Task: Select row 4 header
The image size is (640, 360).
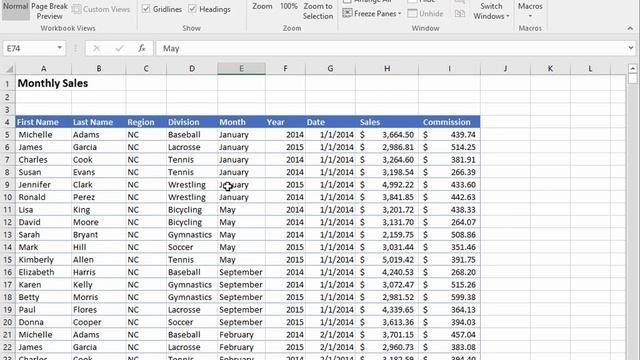Action: (x=7, y=122)
